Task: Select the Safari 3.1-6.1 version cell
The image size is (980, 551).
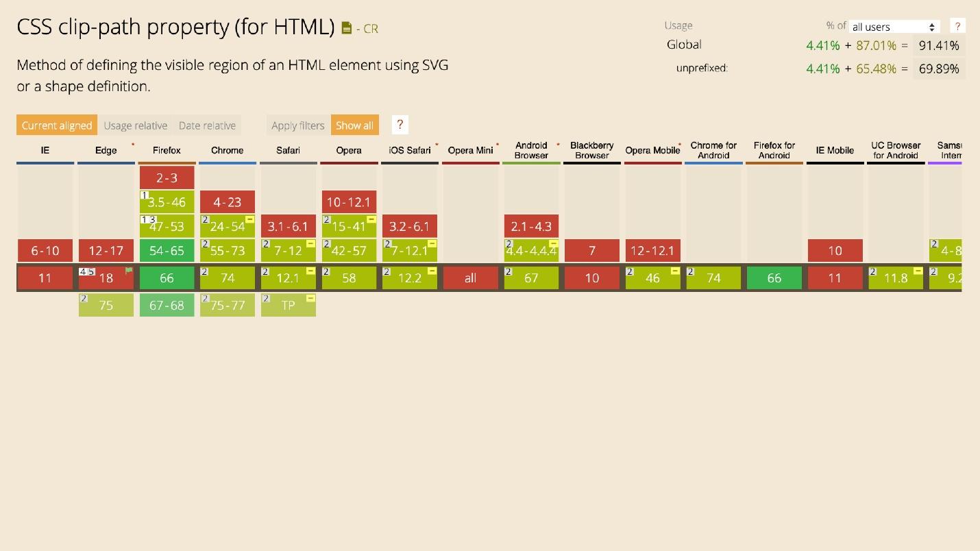Action: pyautogui.click(x=289, y=226)
